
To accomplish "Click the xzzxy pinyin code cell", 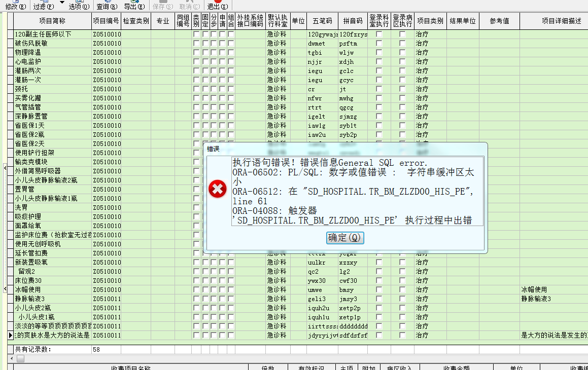I will (x=353, y=262).
